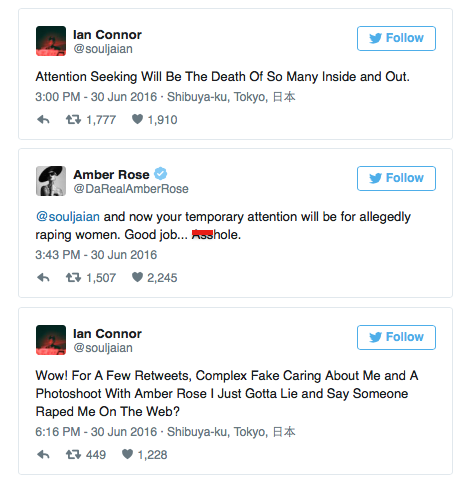Like the tweet with 1,910 likes
The height and width of the screenshot is (483, 469).
[x=137, y=119]
